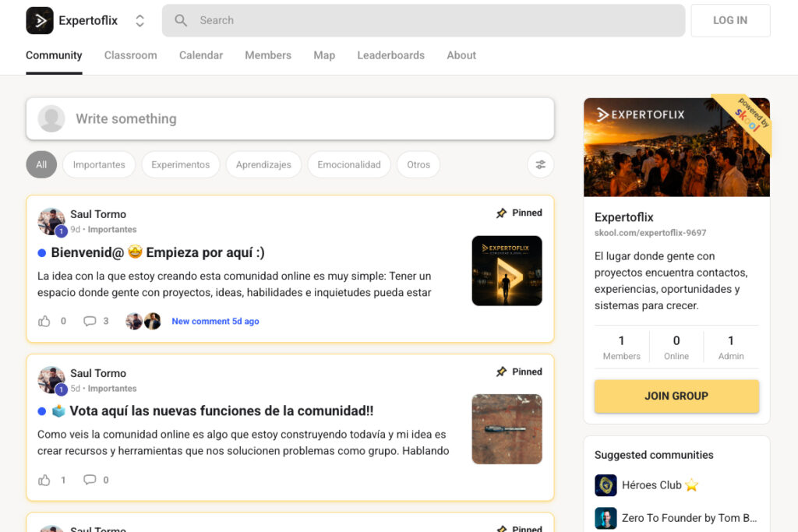The image size is (798, 532).
Task: Click the Suggested communities heading
Action: 654,455
